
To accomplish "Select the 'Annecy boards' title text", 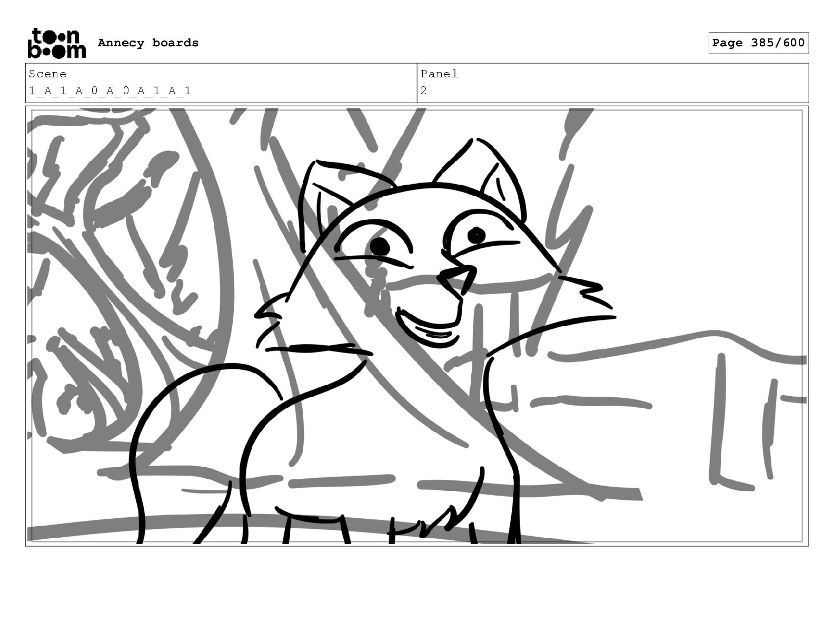I will tap(148, 43).
